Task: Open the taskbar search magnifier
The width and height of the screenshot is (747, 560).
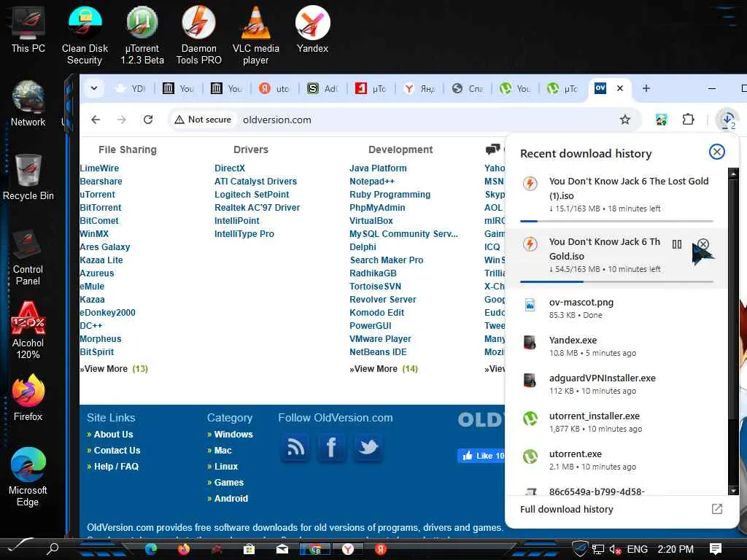Action: click(x=53, y=549)
